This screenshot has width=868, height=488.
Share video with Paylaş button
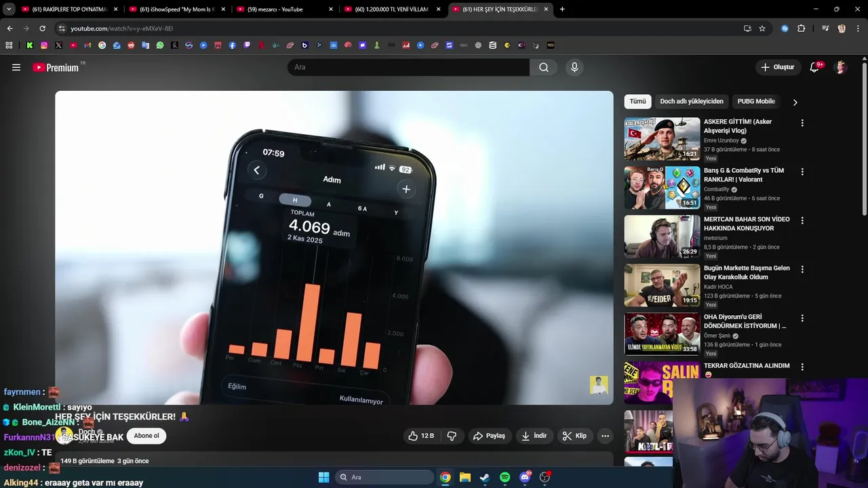(489, 436)
